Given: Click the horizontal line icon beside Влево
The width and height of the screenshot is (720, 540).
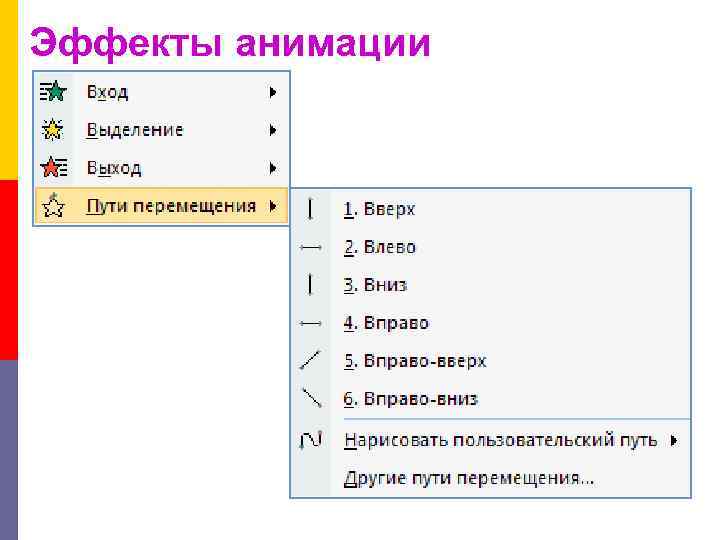Looking at the screenshot, I should (x=310, y=248).
